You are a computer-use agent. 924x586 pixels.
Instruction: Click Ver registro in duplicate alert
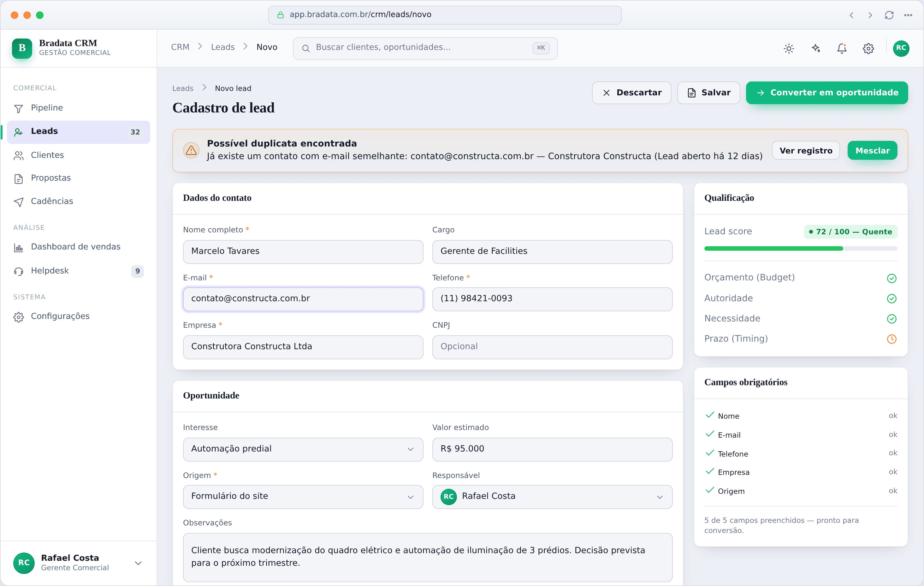[x=805, y=150]
